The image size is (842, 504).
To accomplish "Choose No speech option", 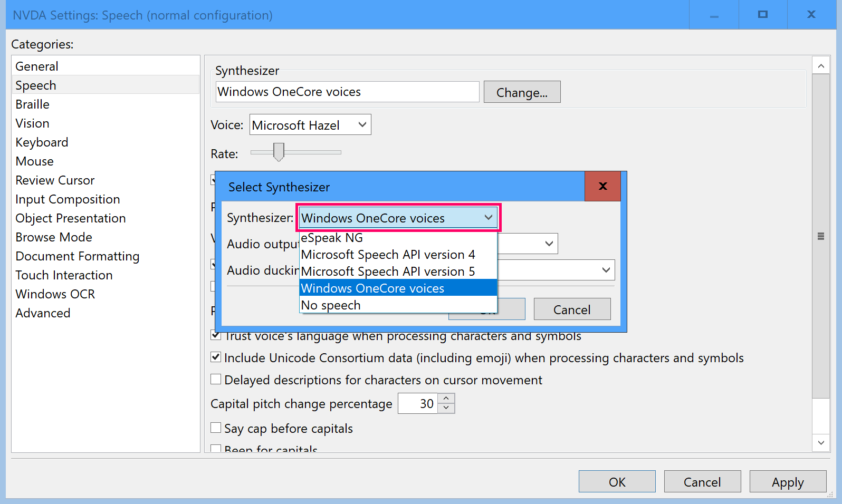I will point(398,305).
